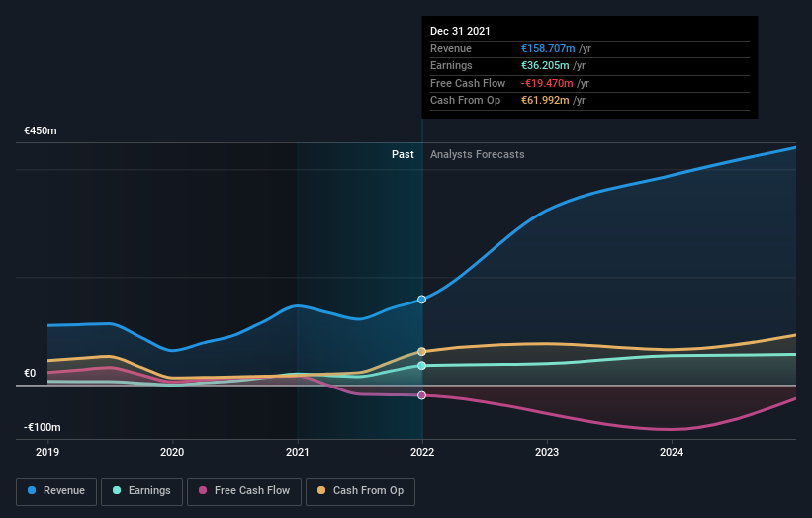This screenshot has width=812, height=518.
Task: Click the blue Revenue data point at 2022
Action: [x=422, y=300]
